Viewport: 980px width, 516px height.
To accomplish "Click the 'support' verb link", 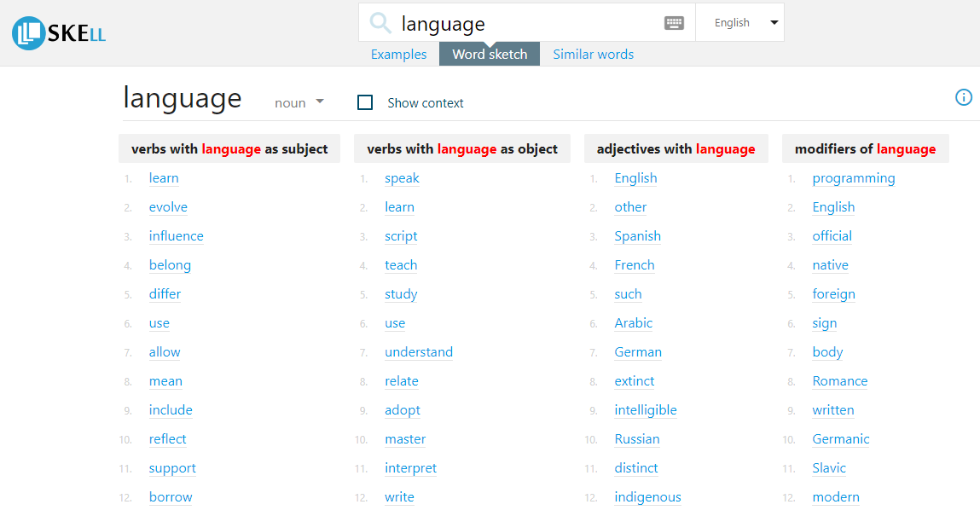I will tap(172, 468).
